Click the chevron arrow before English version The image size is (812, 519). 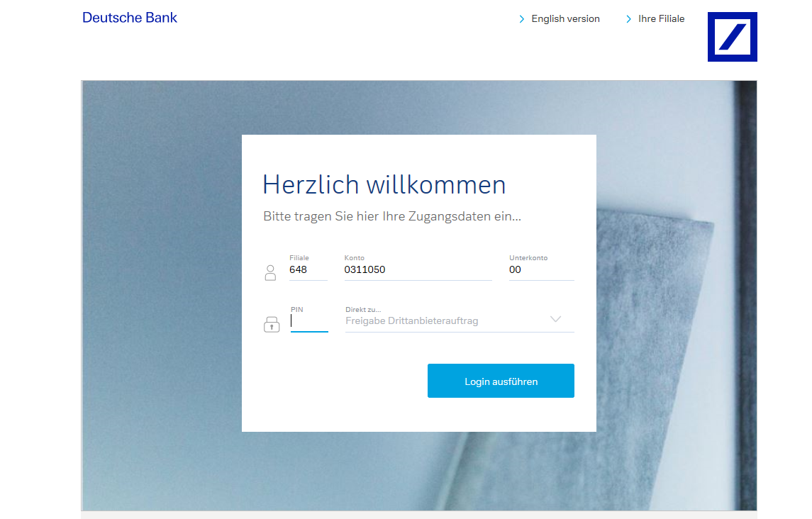pyautogui.click(x=521, y=19)
